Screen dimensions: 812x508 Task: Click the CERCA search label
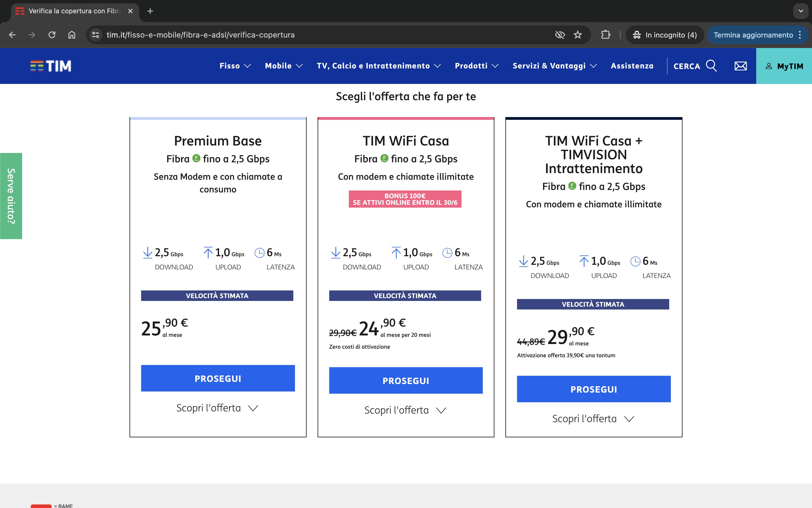[x=687, y=66]
